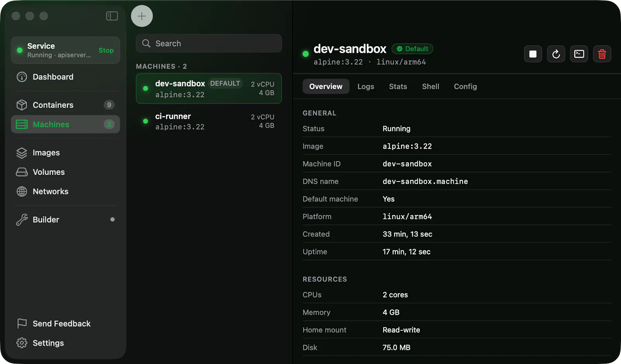Select the ci-runner machine row
Screen dimensions: 621x364
209,121
